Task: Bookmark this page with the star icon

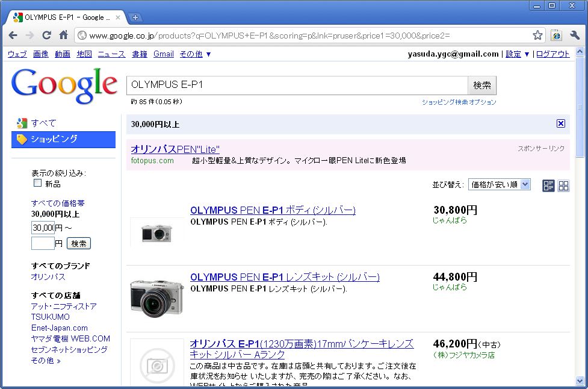Action: click(x=537, y=36)
